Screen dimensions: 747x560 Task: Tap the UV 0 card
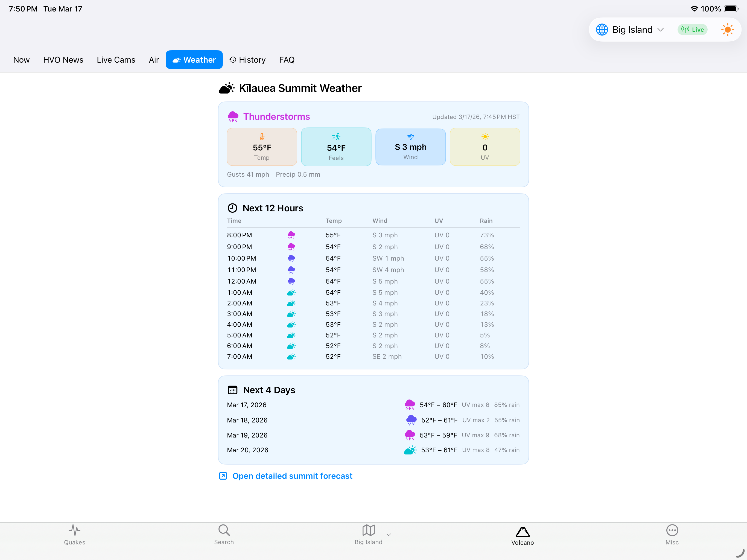pos(485,147)
